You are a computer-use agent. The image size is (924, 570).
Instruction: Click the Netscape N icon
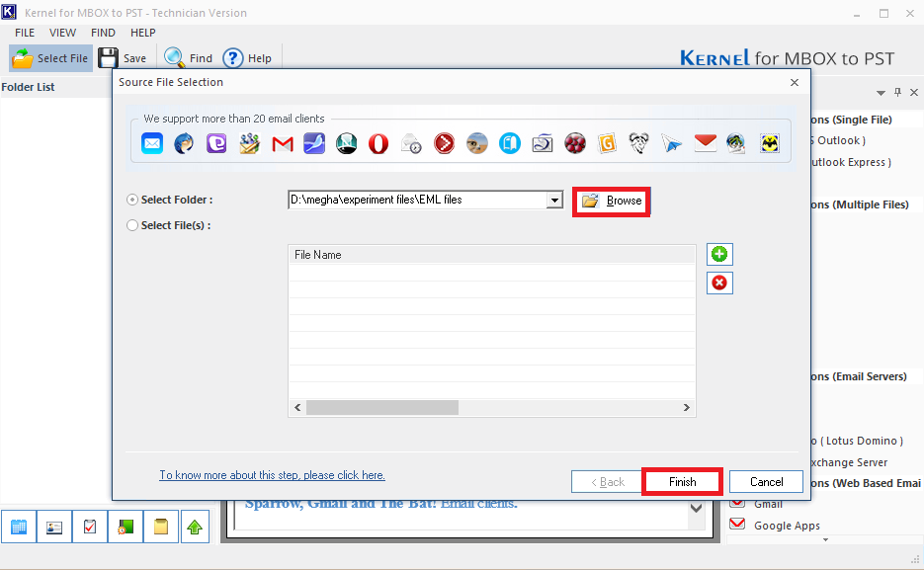347,143
